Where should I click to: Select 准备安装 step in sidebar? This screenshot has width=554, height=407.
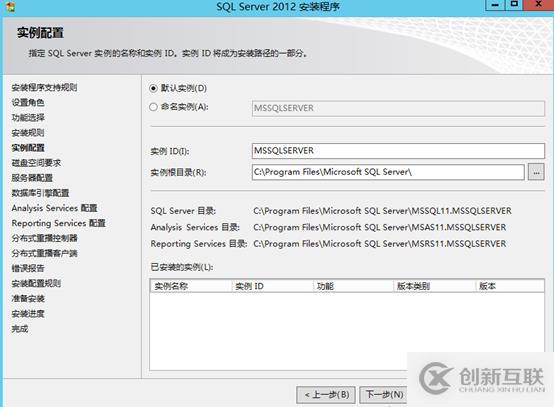28,299
